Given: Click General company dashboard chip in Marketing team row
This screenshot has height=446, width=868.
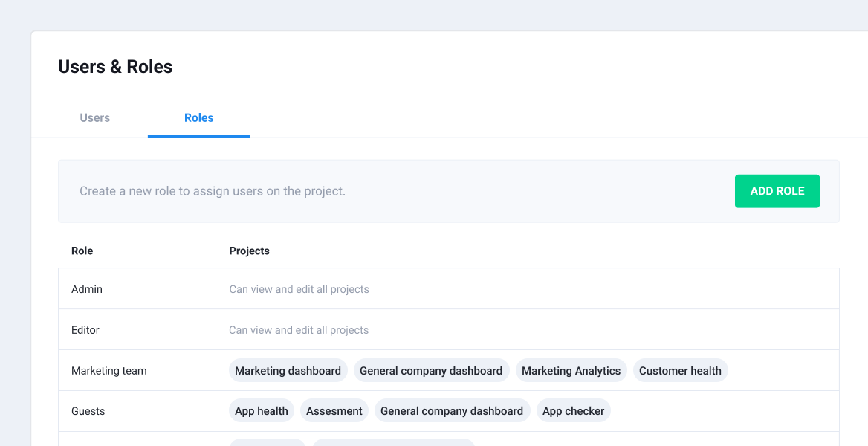Looking at the screenshot, I should point(431,371).
